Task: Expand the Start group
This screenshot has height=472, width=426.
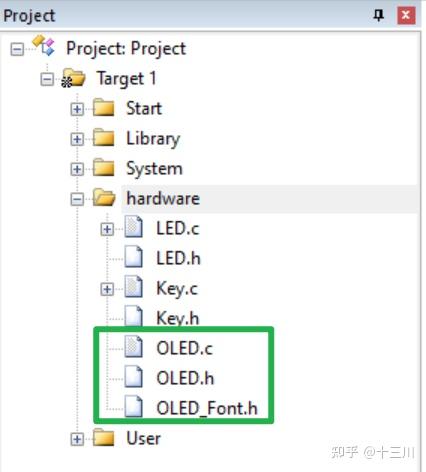Action: (x=77, y=109)
